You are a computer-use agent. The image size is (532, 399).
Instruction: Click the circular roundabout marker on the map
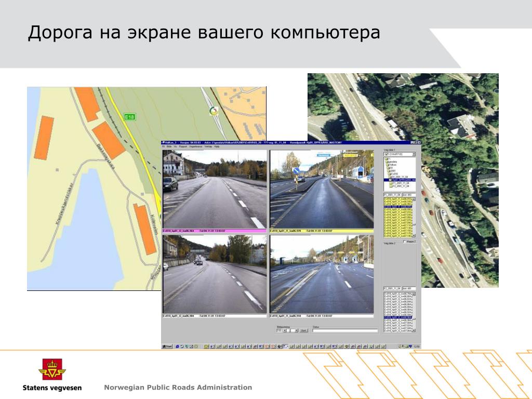(x=214, y=111)
